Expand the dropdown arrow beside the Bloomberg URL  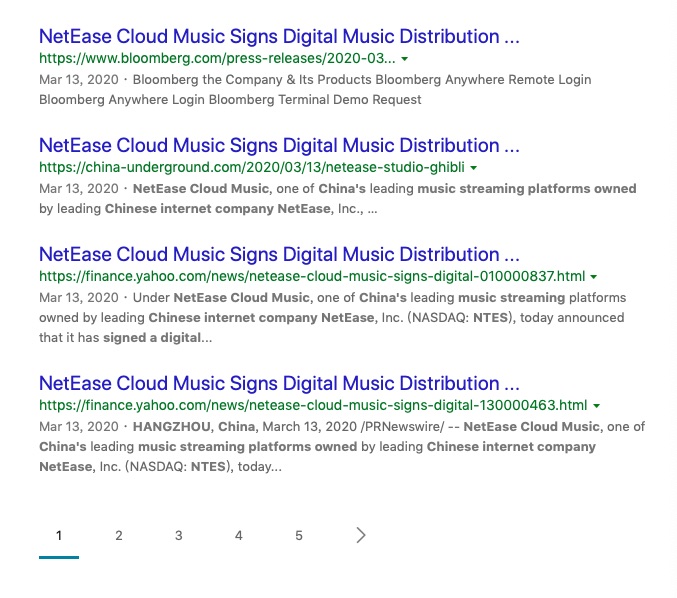[405, 59]
